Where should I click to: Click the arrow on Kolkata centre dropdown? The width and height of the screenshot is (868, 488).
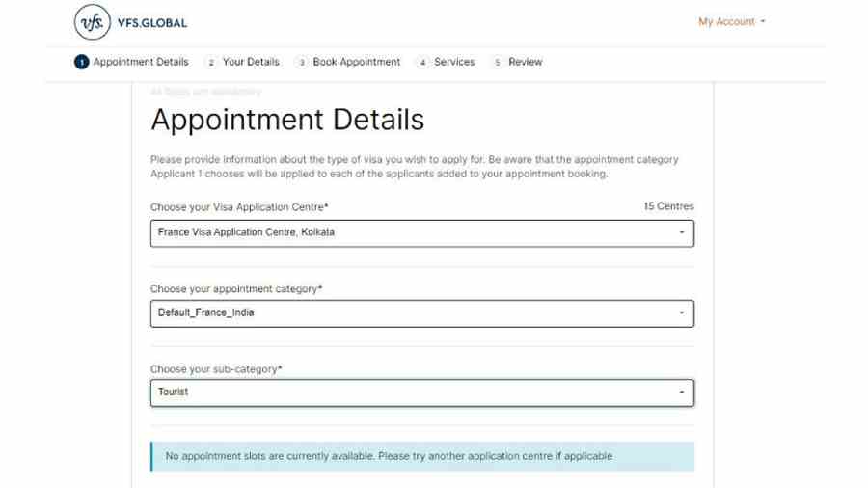[682, 233]
